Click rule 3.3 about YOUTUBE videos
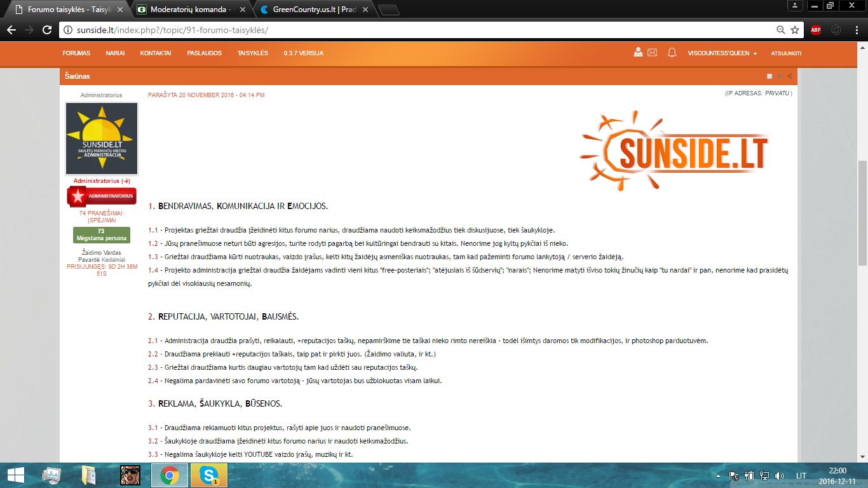This screenshot has height=488, width=868. click(251, 454)
